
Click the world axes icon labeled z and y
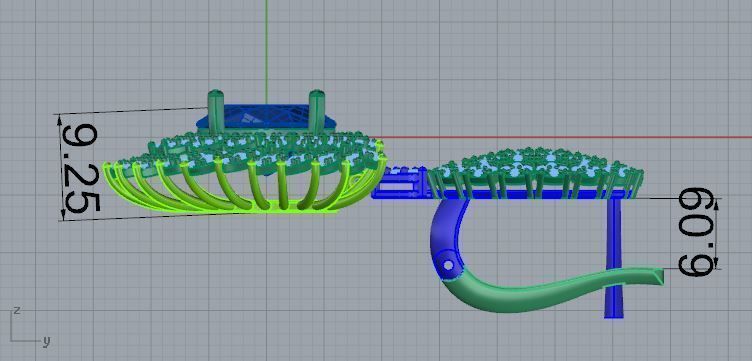coord(29,326)
